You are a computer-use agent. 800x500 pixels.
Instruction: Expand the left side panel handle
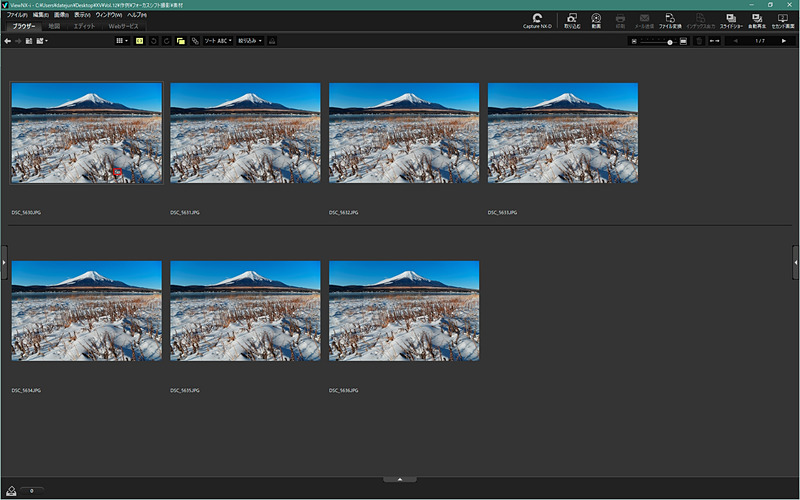pyautogui.click(x=3, y=261)
